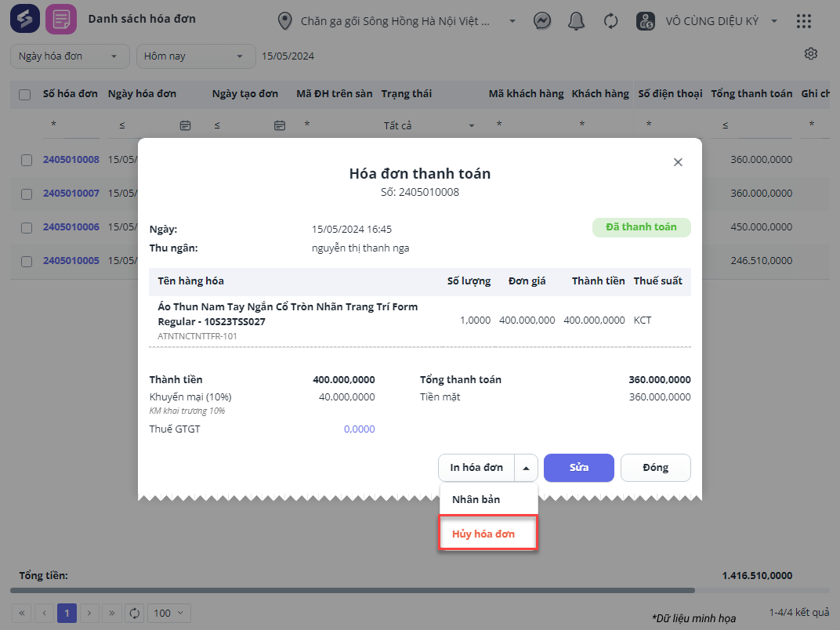The image size is (840, 630).
Task: Sort by Trạng thái column header
Action: (406, 94)
